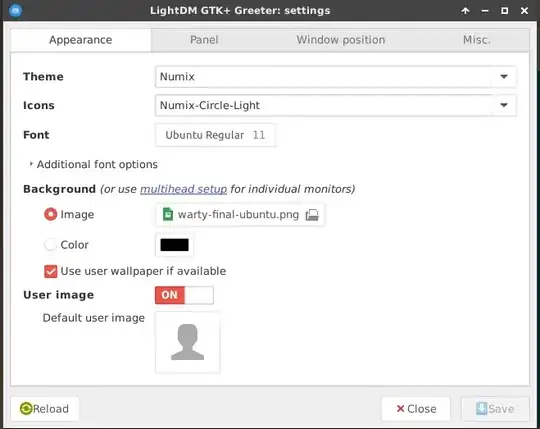Open the Misc. tab

point(477,40)
